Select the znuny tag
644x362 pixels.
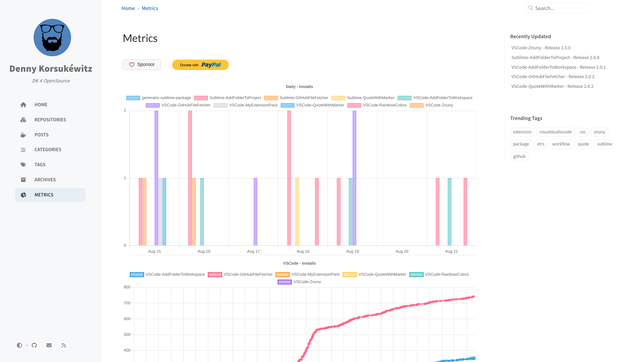tap(599, 132)
